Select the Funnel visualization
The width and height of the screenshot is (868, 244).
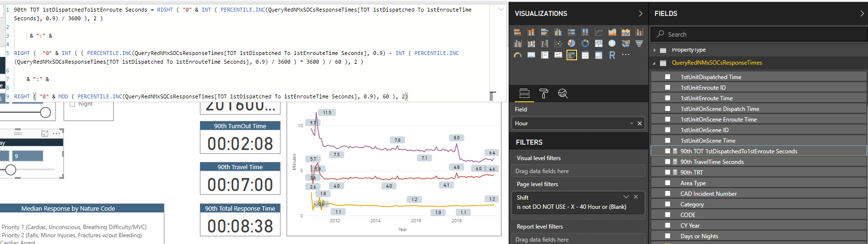[639, 43]
